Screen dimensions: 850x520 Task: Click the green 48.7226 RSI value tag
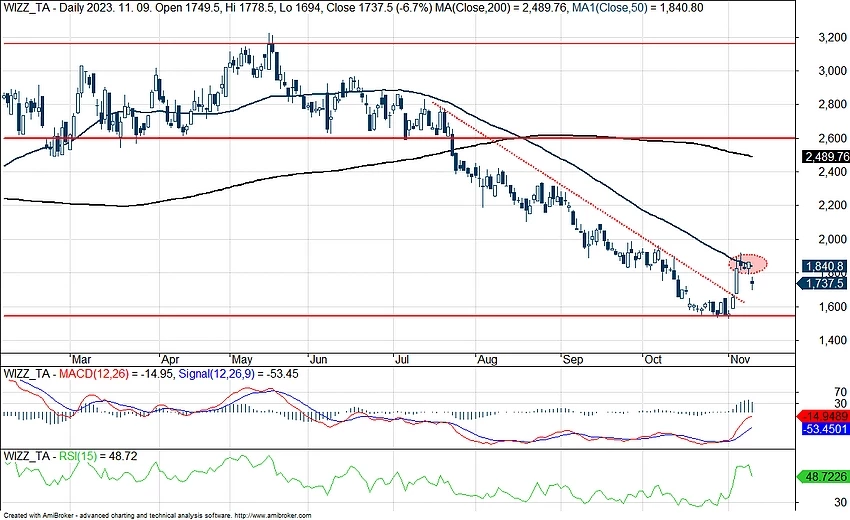click(823, 477)
